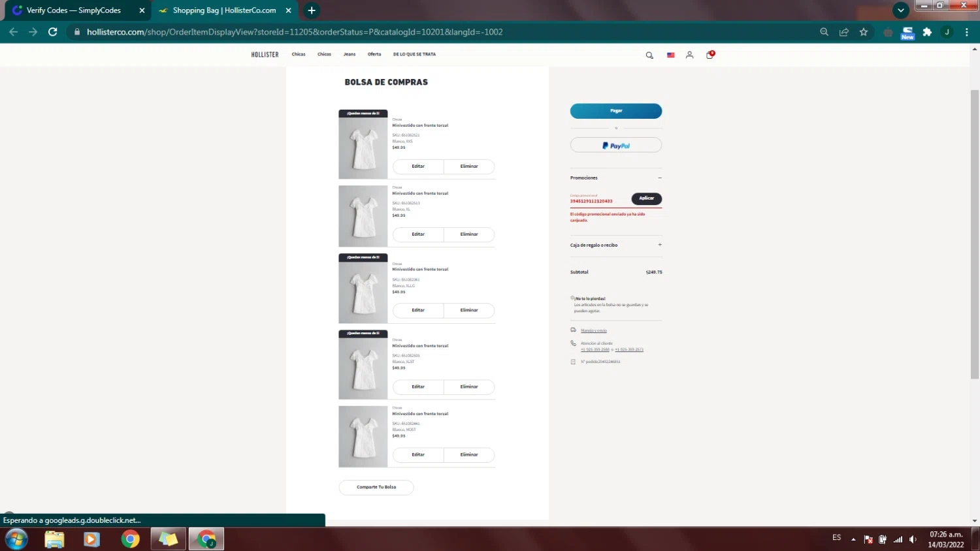The width and height of the screenshot is (980, 551).
Task: Click the share page icon in address bar
Action: (844, 32)
